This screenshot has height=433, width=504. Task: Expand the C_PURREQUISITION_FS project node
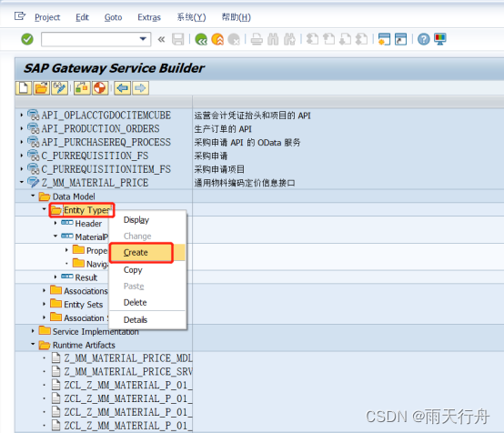point(22,156)
